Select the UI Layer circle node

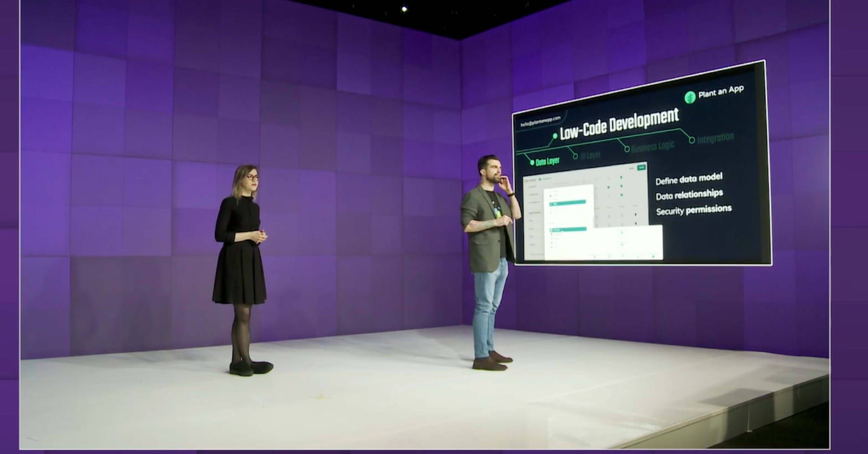pyautogui.click(x=575, y=157)
